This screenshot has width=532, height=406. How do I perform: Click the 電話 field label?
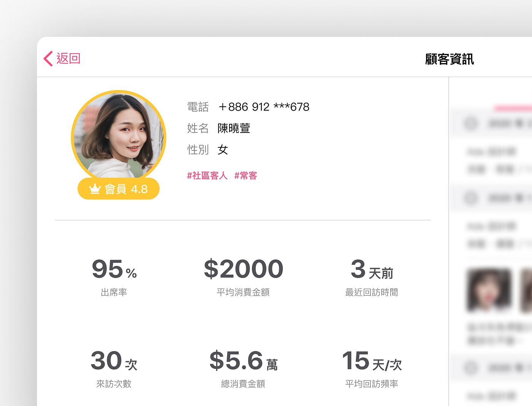click(198, 107)
